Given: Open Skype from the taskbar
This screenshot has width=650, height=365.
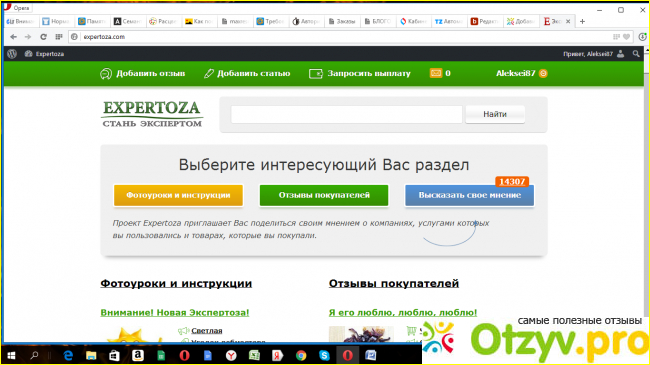Looking at the screenshot, I should [x=324, y=355].
